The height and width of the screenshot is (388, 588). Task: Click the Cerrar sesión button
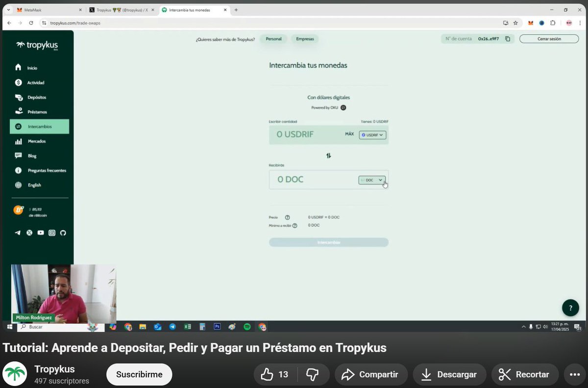coord(549,39)
